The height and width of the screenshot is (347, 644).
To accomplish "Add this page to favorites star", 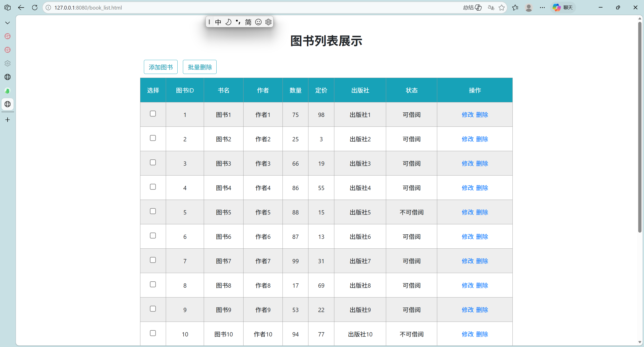I will click(502, 8).
